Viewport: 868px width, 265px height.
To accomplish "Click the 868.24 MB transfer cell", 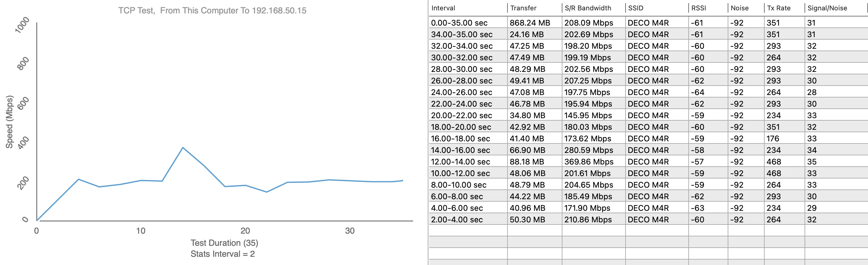I will [529, 23].
